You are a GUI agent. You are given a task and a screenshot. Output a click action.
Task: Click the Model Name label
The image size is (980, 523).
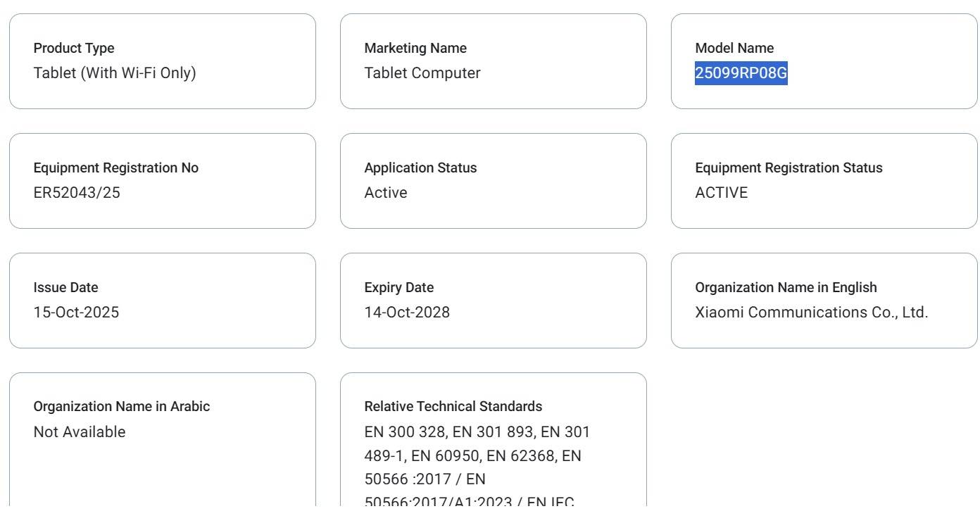734,49
